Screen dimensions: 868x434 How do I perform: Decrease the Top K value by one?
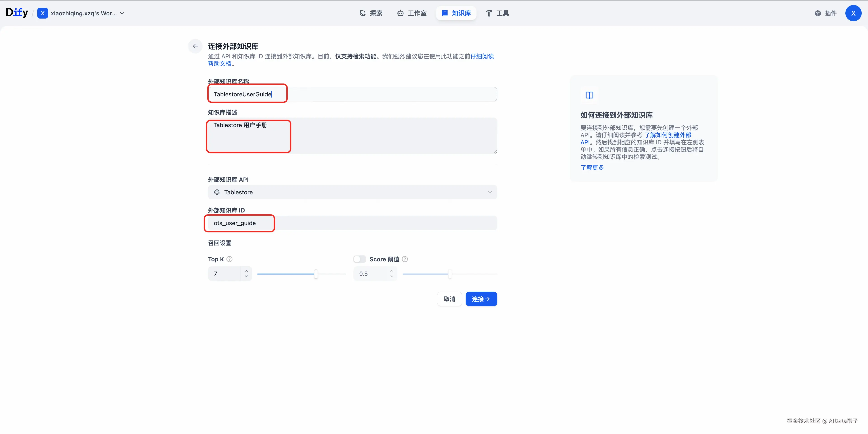246,277
